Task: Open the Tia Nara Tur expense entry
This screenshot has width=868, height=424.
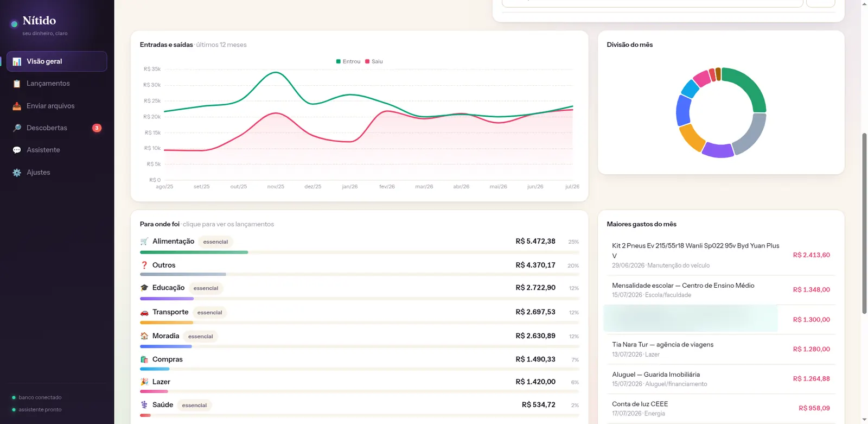Action: click(721, 349)
